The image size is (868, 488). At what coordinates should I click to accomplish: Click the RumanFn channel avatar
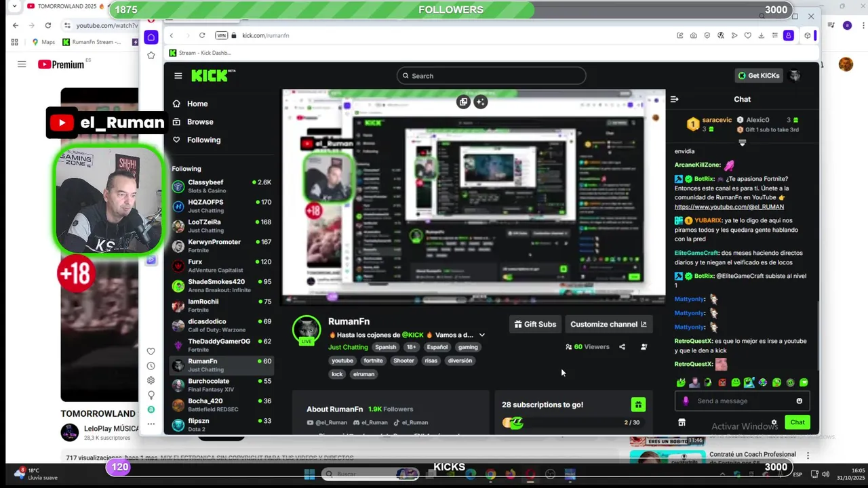tap(307, 329)
